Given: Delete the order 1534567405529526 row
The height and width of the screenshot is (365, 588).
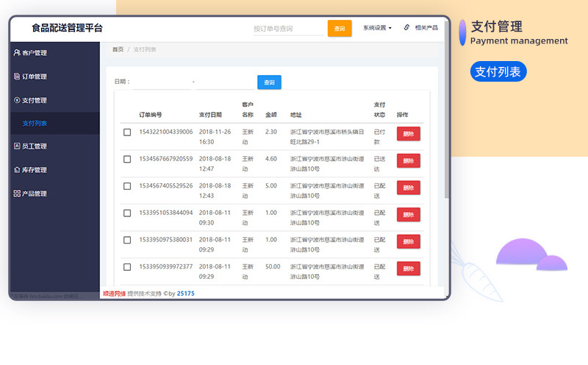Looking at the screenshot, I should pos(409,188).
